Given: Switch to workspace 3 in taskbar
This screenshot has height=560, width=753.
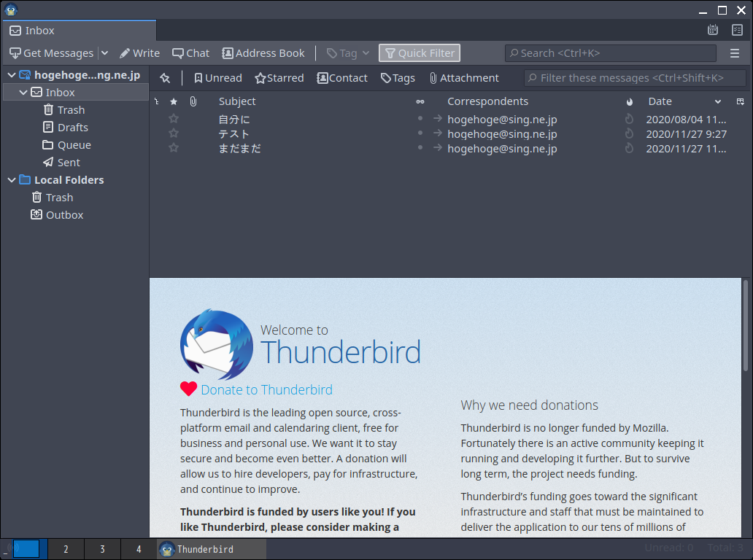Looking at the screenshot, I should (102, 549).
